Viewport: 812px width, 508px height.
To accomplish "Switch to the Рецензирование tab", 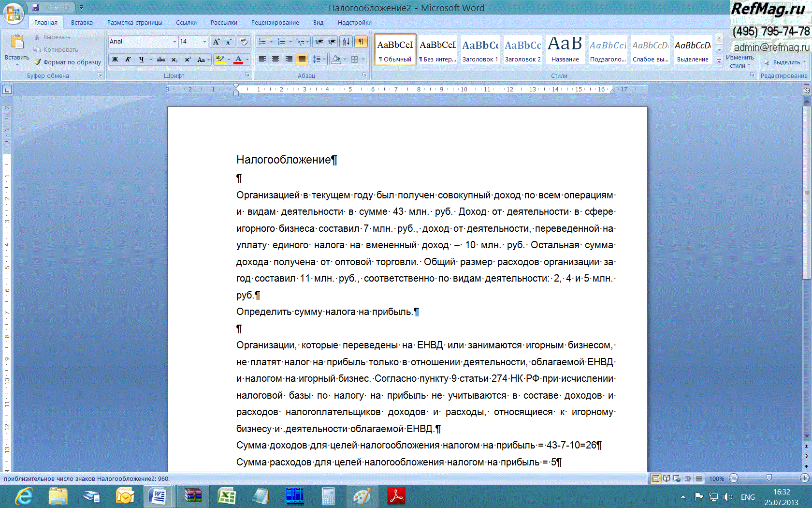I will 275,22.
